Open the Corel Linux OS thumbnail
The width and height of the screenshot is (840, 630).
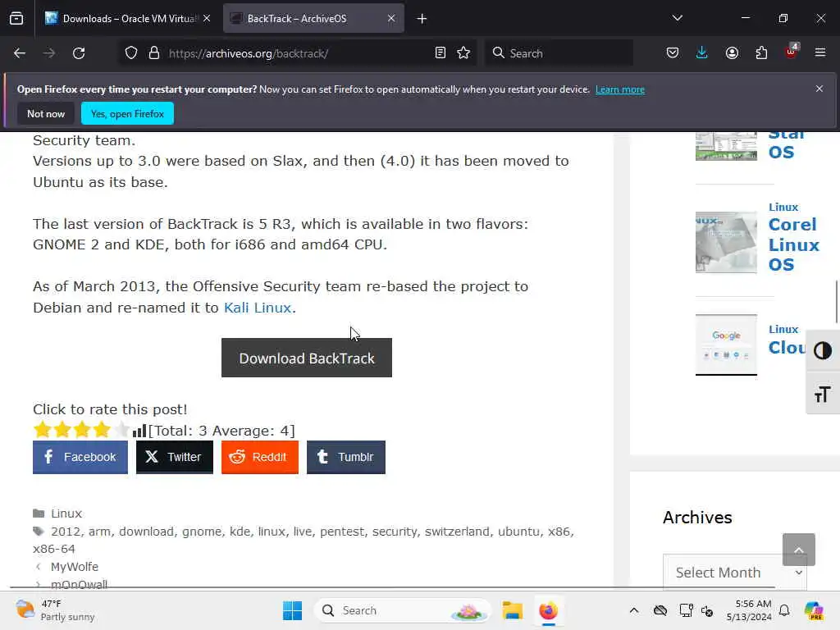(727, 243)
